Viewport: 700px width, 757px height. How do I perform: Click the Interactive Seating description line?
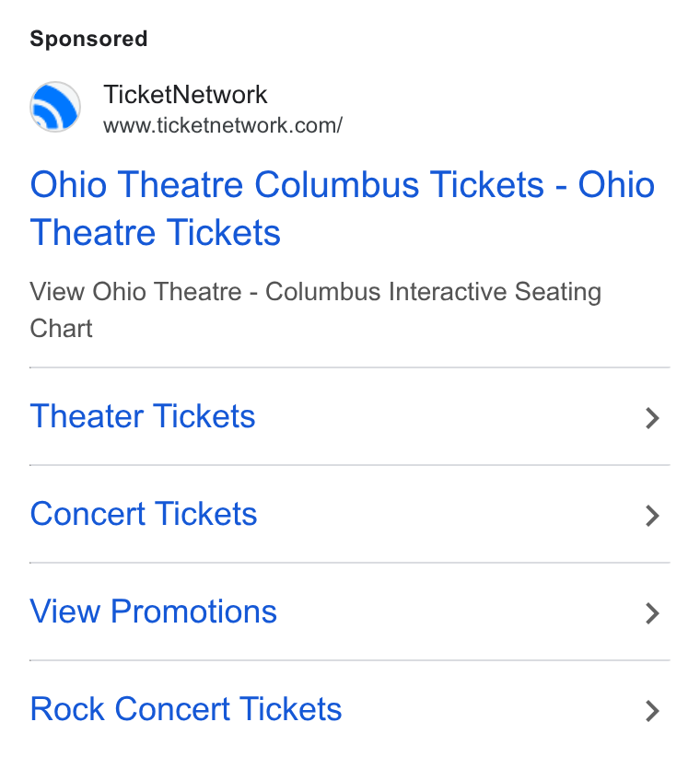point(315,292)
